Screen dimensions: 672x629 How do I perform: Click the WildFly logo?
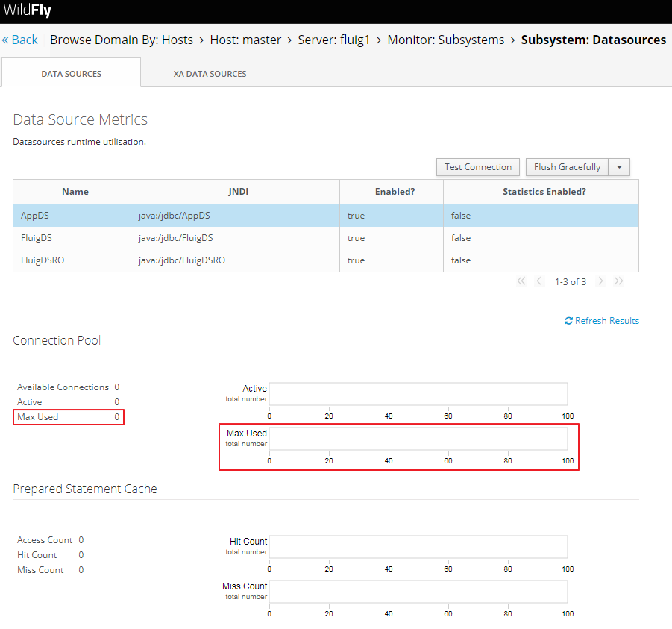(x=28, y=10)
